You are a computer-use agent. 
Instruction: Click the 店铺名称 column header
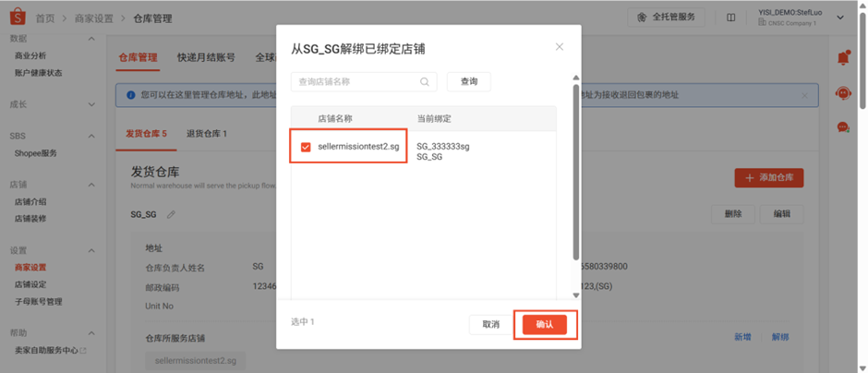click(x=335, y=118)
